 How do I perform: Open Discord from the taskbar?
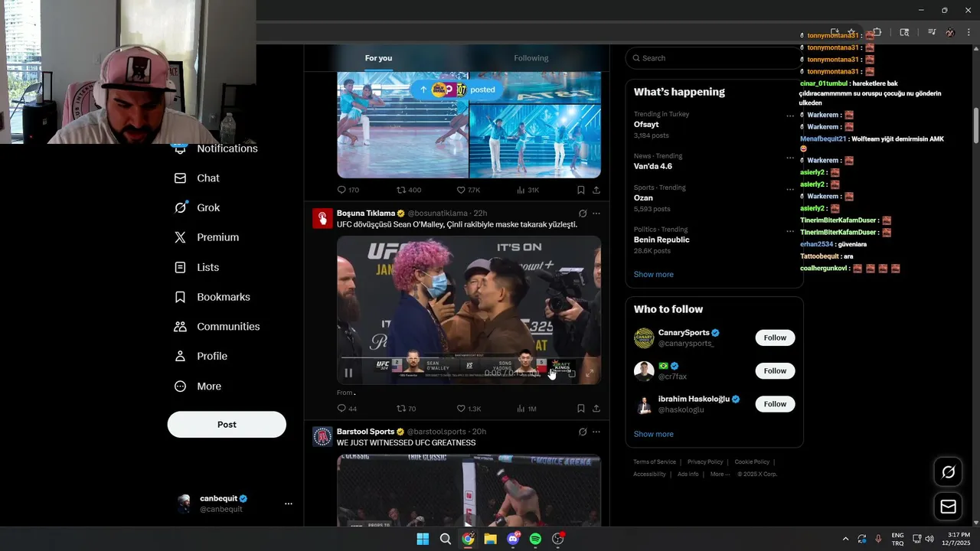513,539
